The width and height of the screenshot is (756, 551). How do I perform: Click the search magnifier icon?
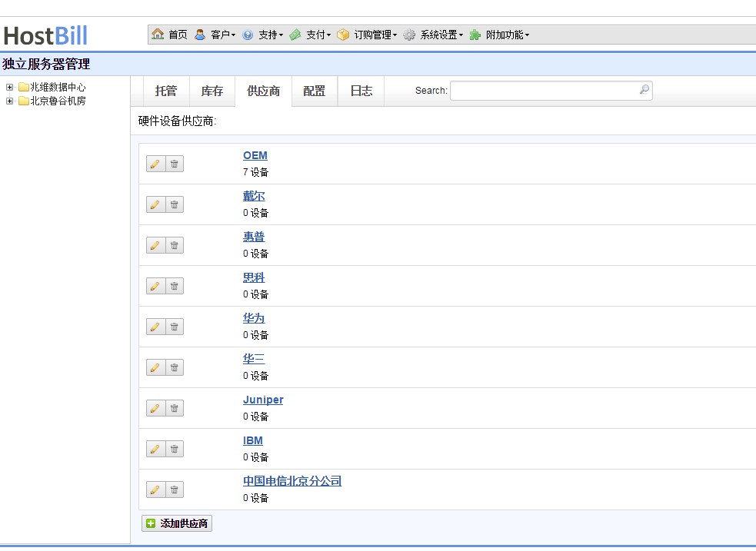(x=644, y=90)
